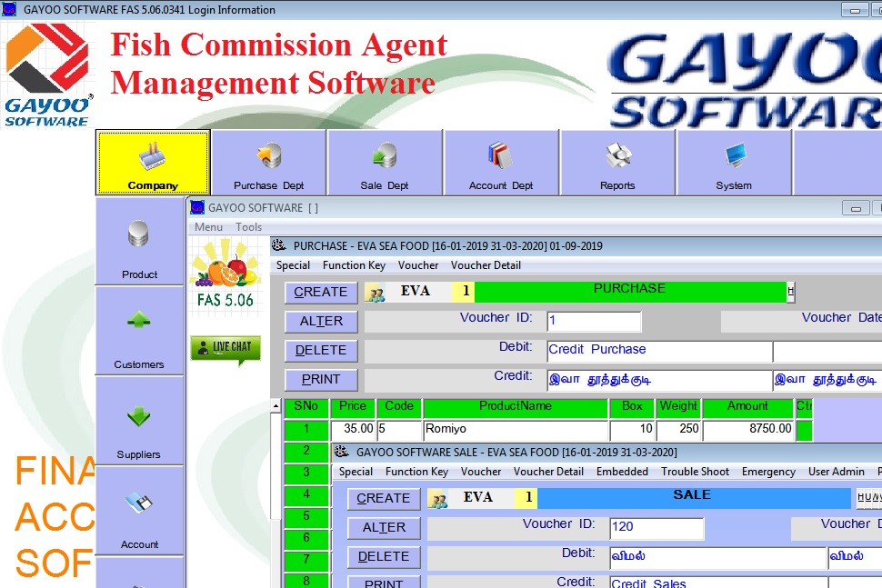Open the Voucher menu in Sale window
The height and width of the screenshot is (588, 882).
(481, 472)
